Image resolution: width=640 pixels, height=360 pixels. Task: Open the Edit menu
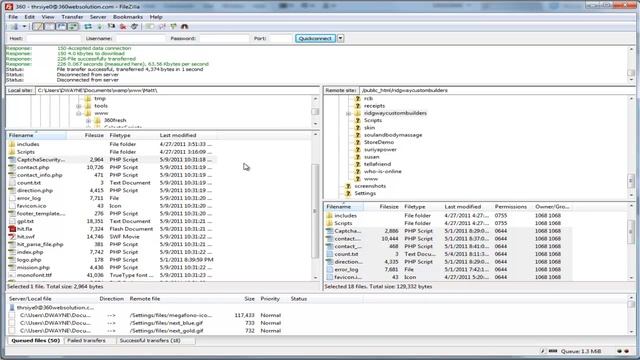29,17
